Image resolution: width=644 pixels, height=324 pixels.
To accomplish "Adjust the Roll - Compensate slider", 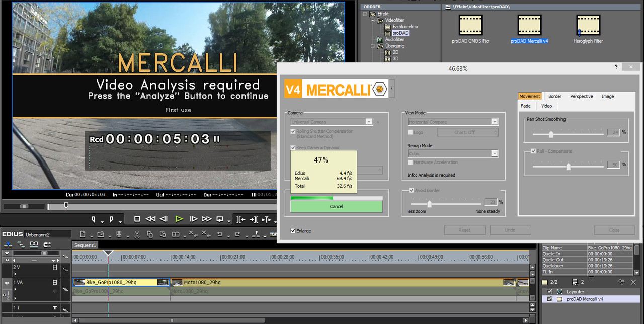I will (x=569, y=166).
